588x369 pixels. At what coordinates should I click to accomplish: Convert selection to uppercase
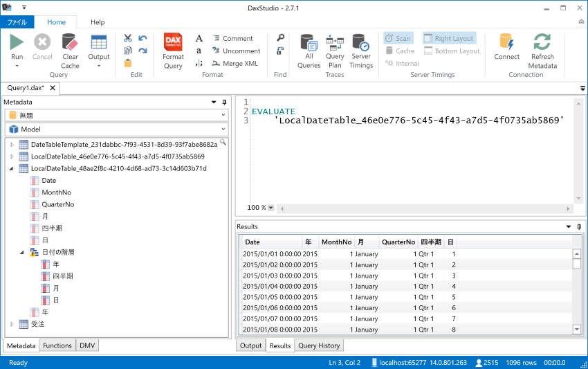coord(199,38)
